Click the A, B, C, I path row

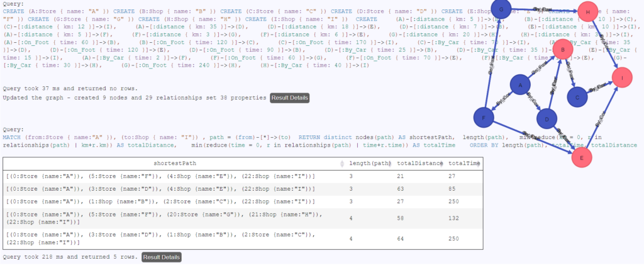point(243,201)
